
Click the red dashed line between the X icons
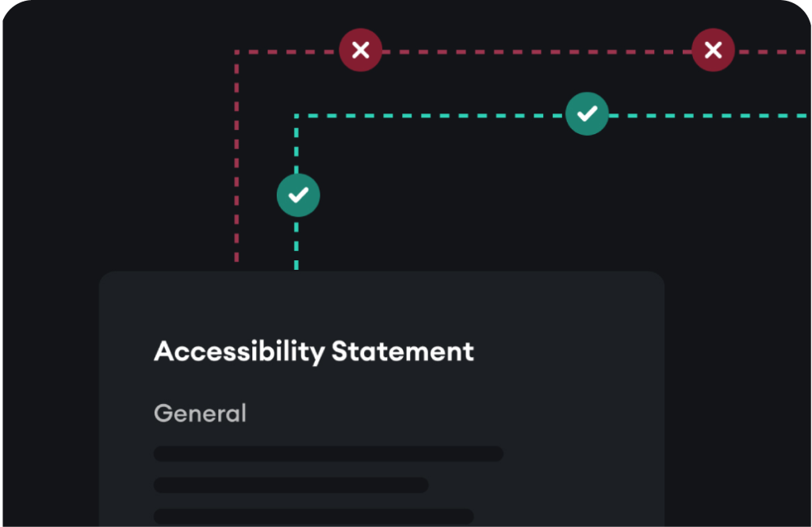(x=537, y=52)
